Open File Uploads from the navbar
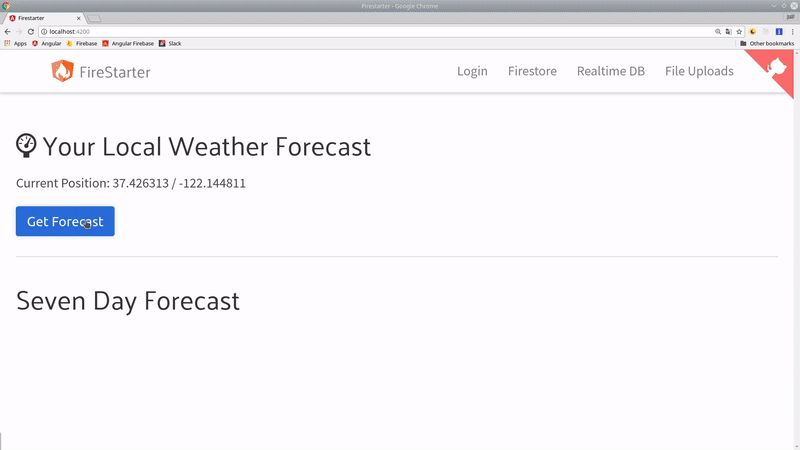Viewport: 800px width, 450px height. (699, 71)
